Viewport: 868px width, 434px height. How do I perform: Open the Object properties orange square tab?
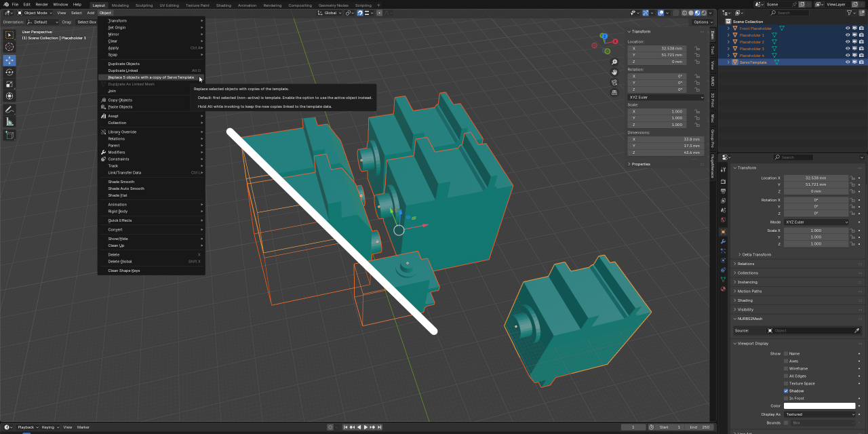(723, 231)
